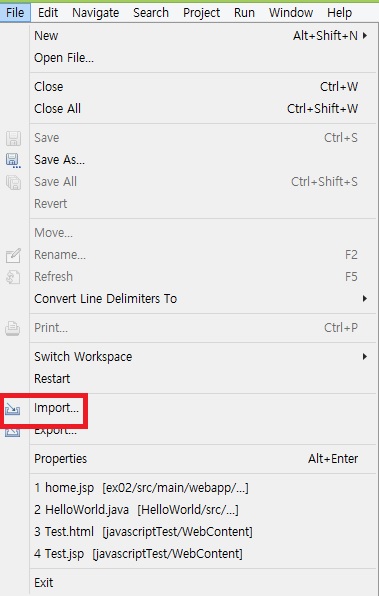Expand the Convert Line Delimiters To submenu
Screen dimensions: 379x596
point(365,299)
